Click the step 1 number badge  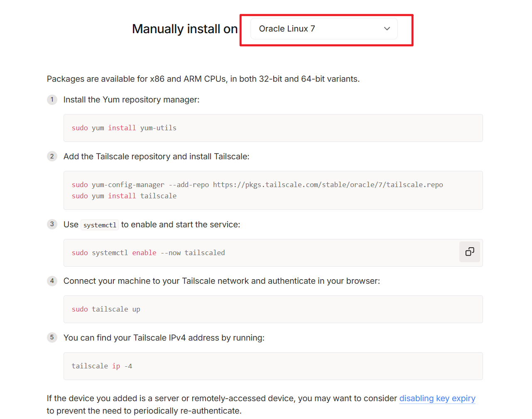pyautogui.click(x=52, y=100)
